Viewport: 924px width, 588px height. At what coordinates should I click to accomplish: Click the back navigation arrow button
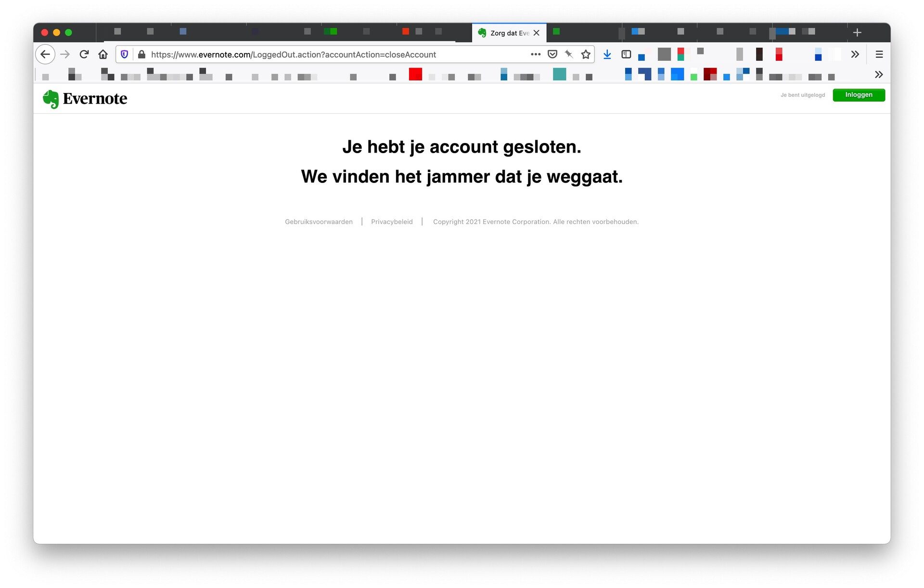(x=45, y=54)
